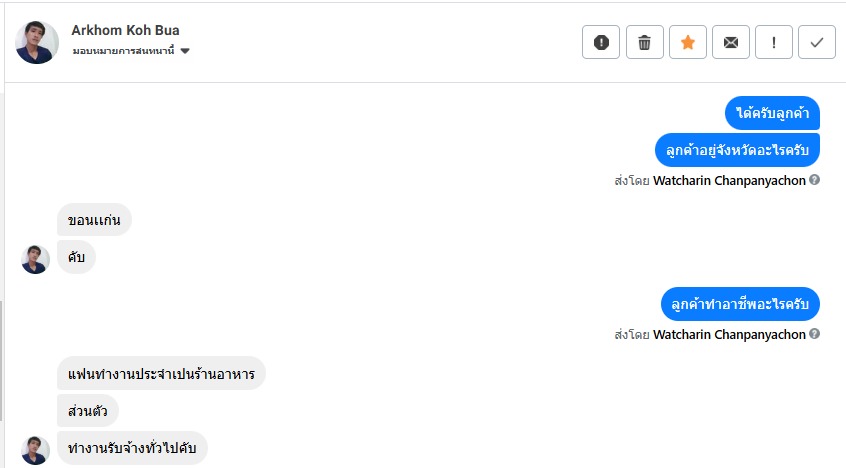Mark conversation unread with envelope icon
Viewport: 846px width, 468px height.
pos(731,42)
